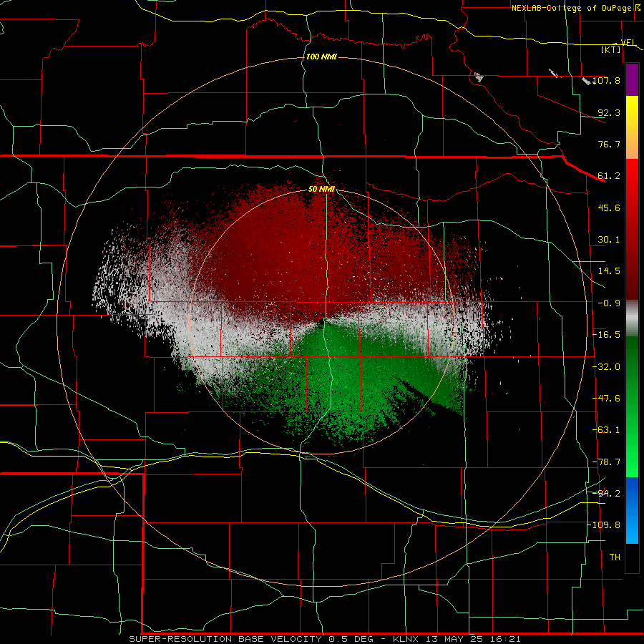Click the Super-Resolution Base Velocity footer caption
The image size is (644, 644).
pyautogui.click(x=325, y=639)
